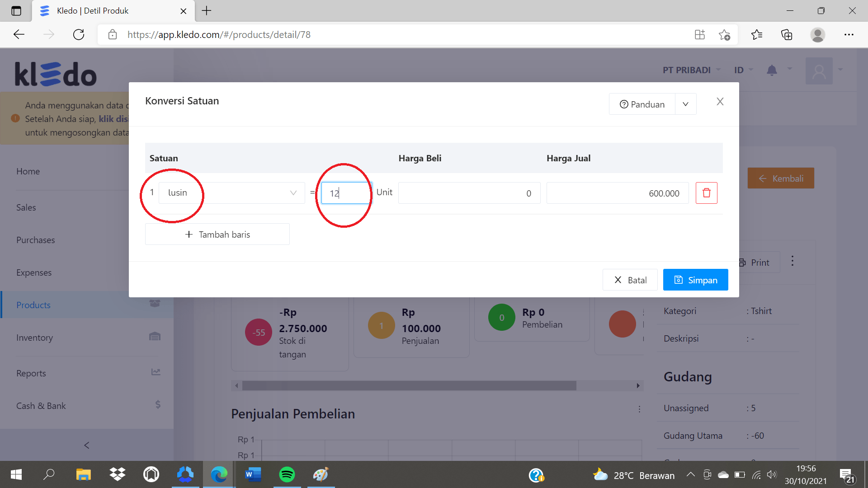
Task: Open the Panduan guide button
Action: click(642, 104)
